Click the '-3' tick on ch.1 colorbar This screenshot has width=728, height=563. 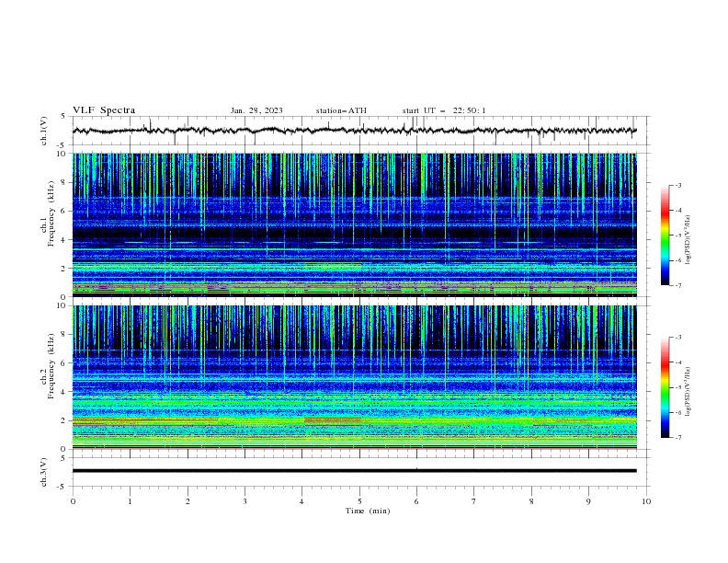tap(677, 185)
